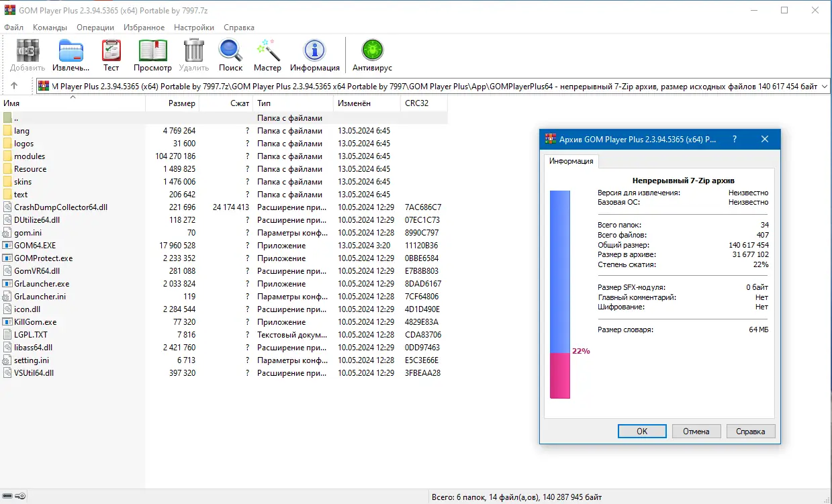The height and width of the screenshot is (504, 832).
Task: Click the CRC32 value 11120B36
Action: pos(421,246)
